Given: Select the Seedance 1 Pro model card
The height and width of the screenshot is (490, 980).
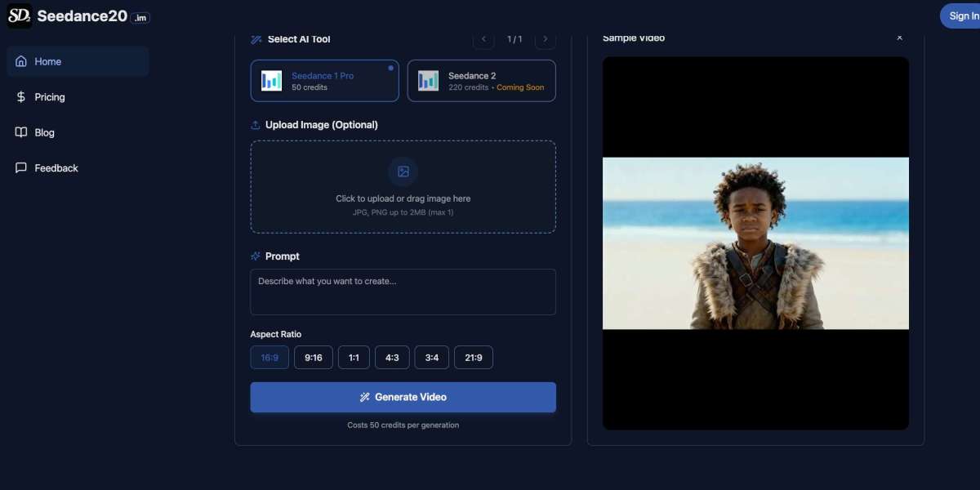Looking at the screenshot, I should click(324, 80).
